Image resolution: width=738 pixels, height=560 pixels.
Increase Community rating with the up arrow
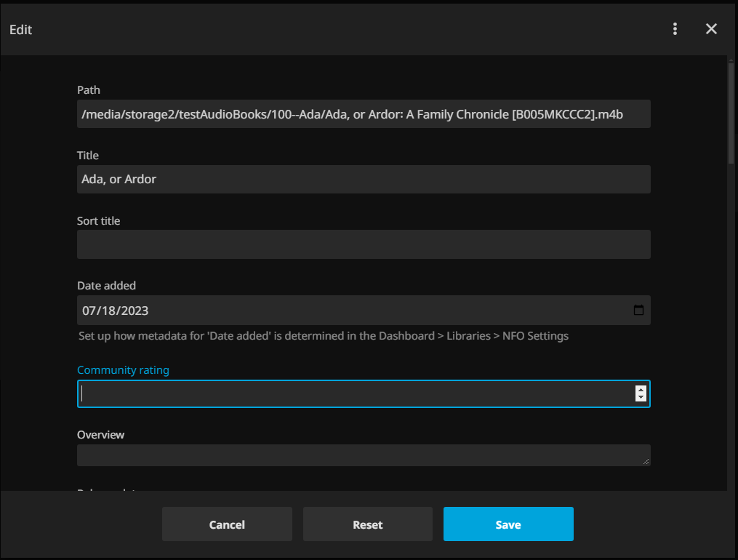641,390
